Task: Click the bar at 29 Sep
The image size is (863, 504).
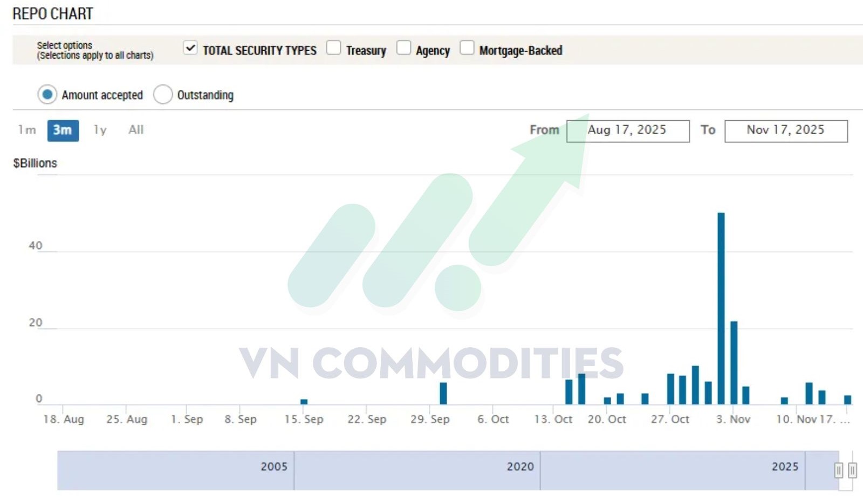Action: pos(443,393)
